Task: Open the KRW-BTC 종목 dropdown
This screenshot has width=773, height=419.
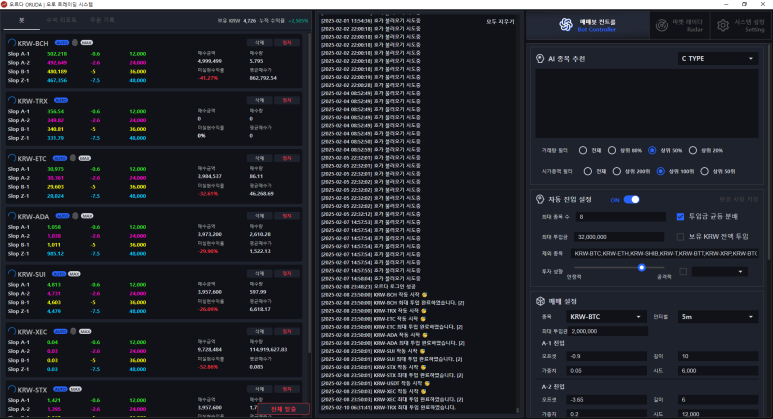Action: coord(605,316)
